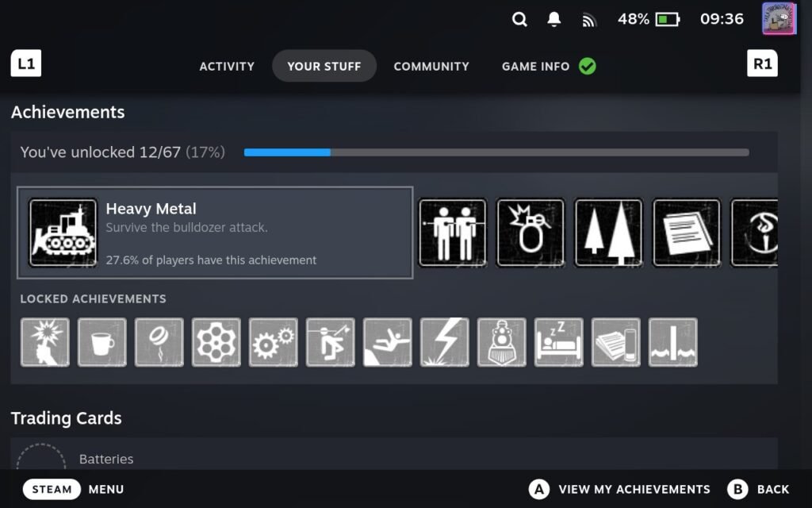Open the Community tab
Viewport: 812px width, 508px height.
click(x=431, y=67)
